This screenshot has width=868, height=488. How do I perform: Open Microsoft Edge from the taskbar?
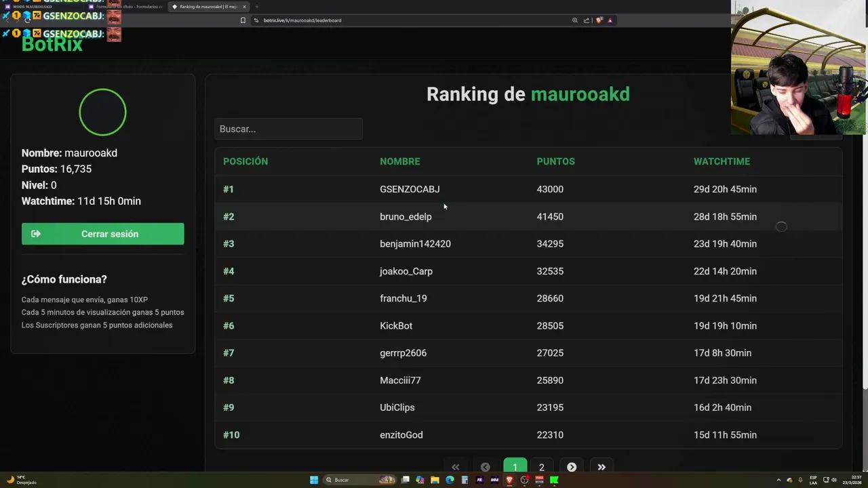[x=450, y=480]
